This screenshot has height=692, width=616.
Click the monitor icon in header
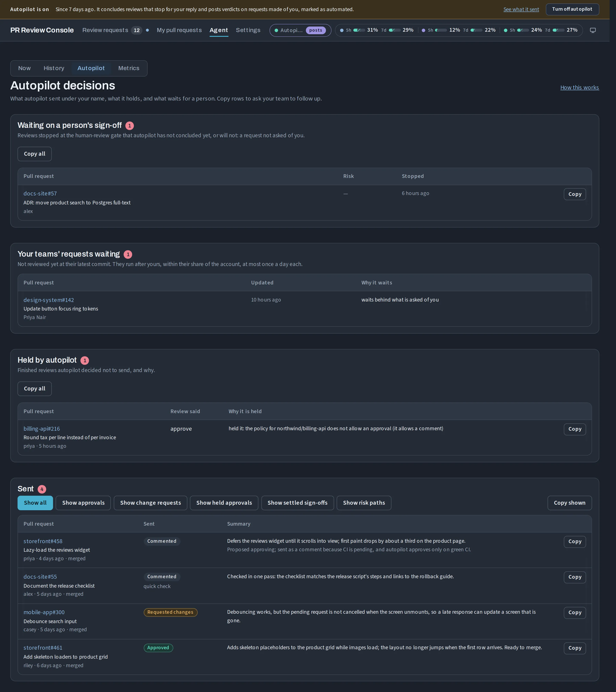click(593, 30)
